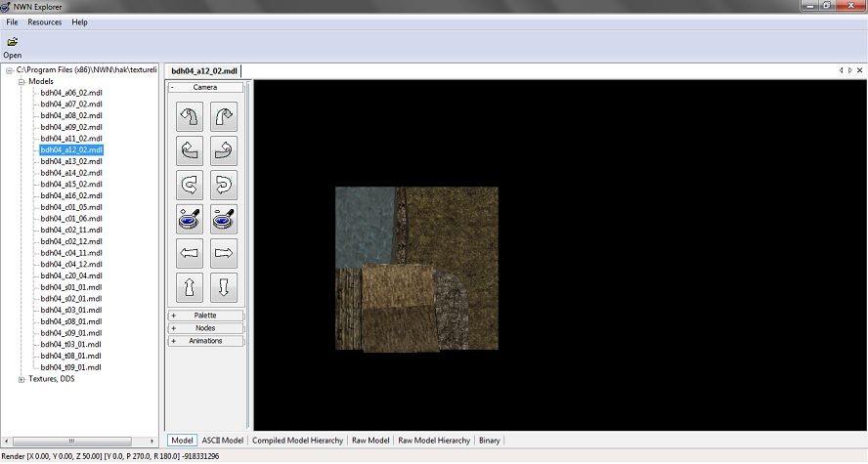Click the arrow curving up-right camera button
The height and width of the screenshot is (464, 868).
(224, 117)
